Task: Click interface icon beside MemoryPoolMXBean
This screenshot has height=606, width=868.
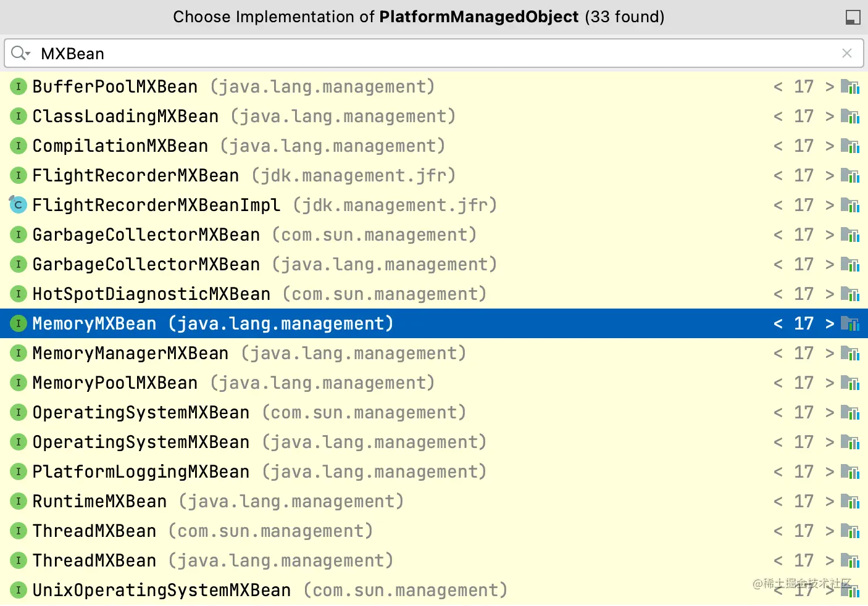Action: point(19,383)
